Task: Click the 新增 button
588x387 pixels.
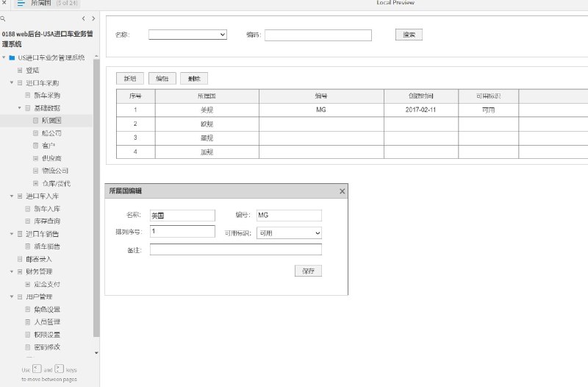Action: [130, 79]
